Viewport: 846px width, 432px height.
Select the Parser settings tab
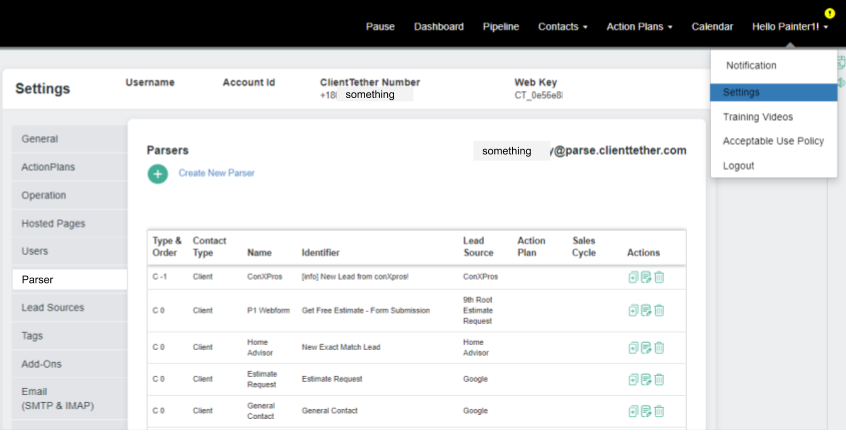point(70,279)
